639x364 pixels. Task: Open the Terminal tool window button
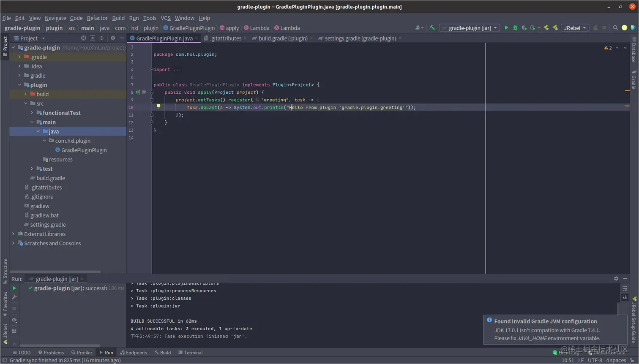coord(190,353)
